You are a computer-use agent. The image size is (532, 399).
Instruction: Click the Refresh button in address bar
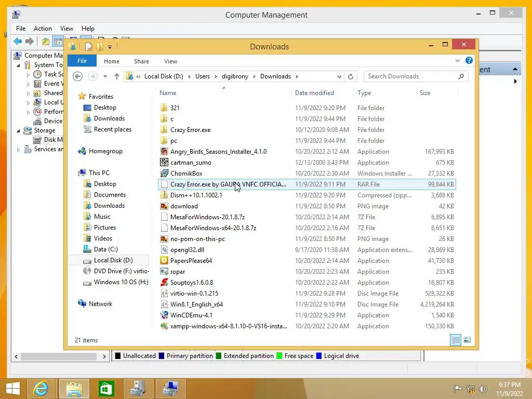351,77
